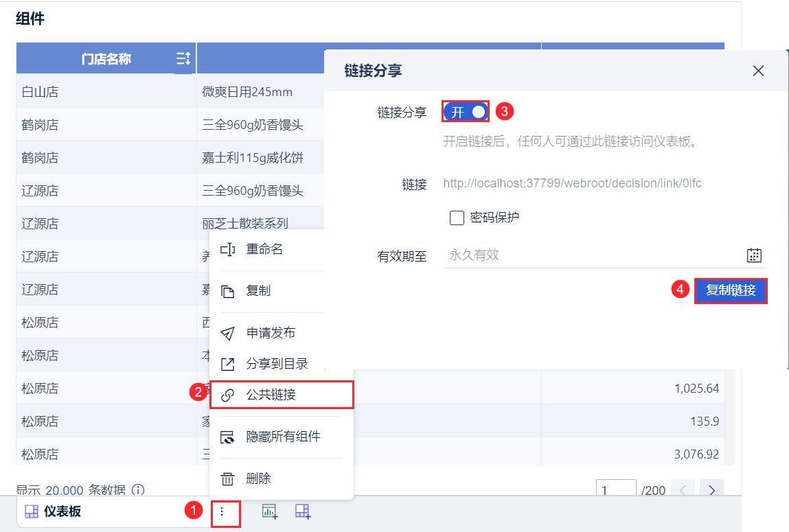Click the share icon beside 分享到目录
This screenshot has height=532, width=789.
click(x=228, y=364)
